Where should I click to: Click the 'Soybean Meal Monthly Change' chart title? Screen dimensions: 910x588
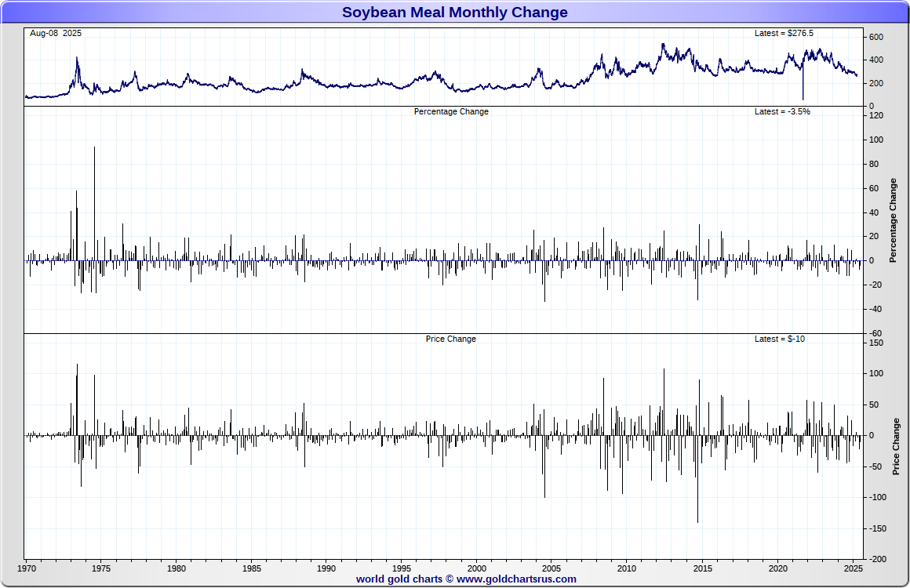click(454, 13)
